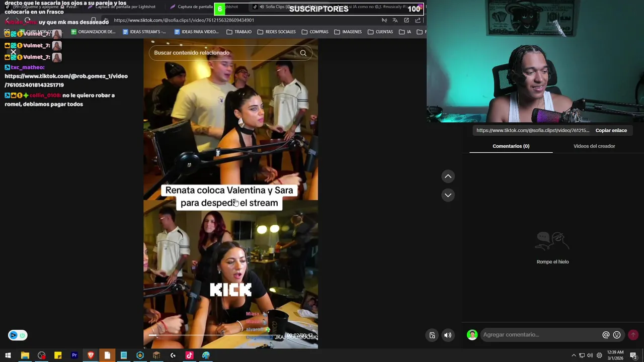Send comment with the red arrow button
Image resolution: width=644 pixels, height=362 pixels.
click(x=633, y=335)
